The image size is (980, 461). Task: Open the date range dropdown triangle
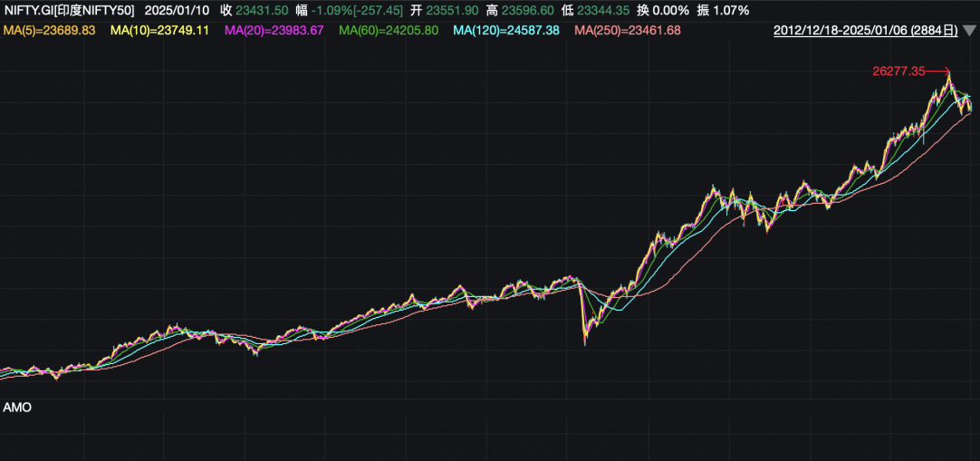(x=968, y=31)
